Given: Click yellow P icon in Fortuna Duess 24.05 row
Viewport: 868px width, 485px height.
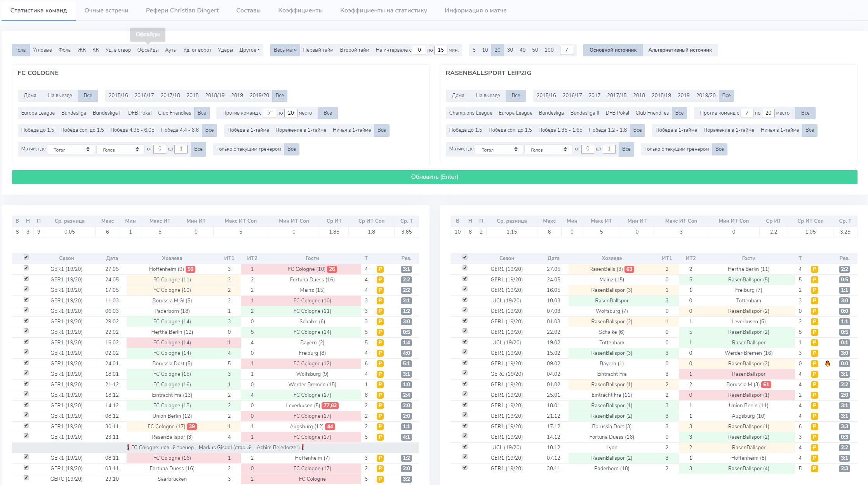Looking at the screenshot, I should tap(380, 279).
